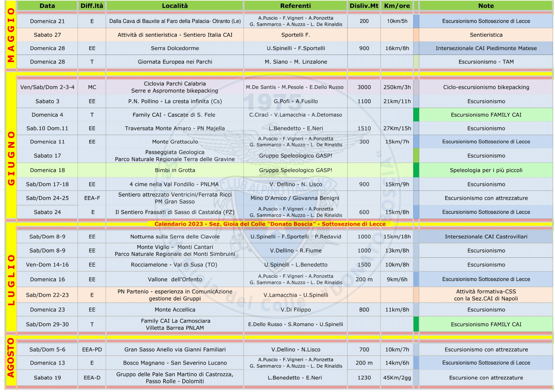Click 'P.N. Pollino - La cresta infinita (Cs)'
Screen dimensions: 555x392
(x=175, y=101)
